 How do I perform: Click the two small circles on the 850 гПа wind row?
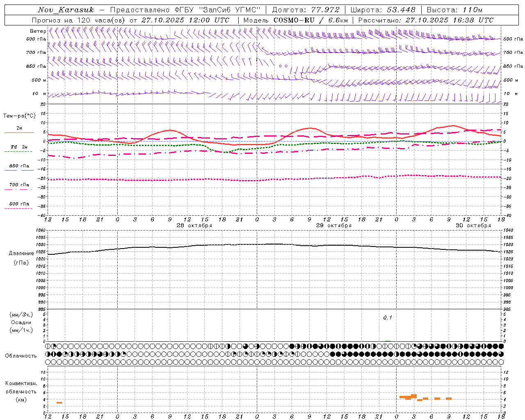[x=283, y=66]
